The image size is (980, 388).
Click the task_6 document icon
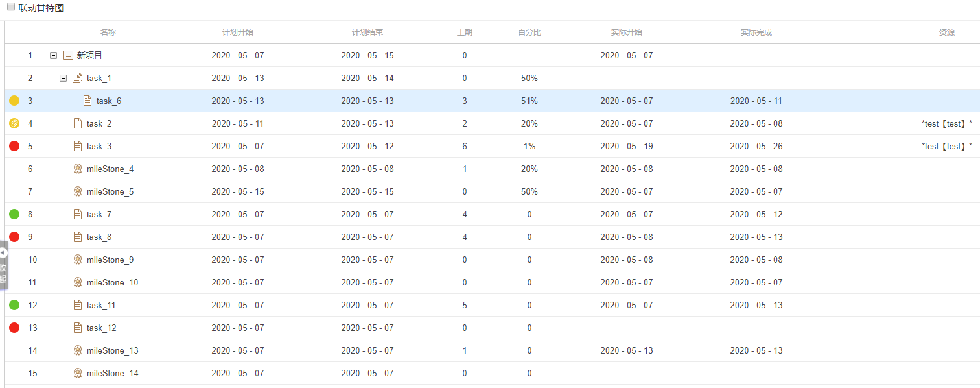click(87, 101)
